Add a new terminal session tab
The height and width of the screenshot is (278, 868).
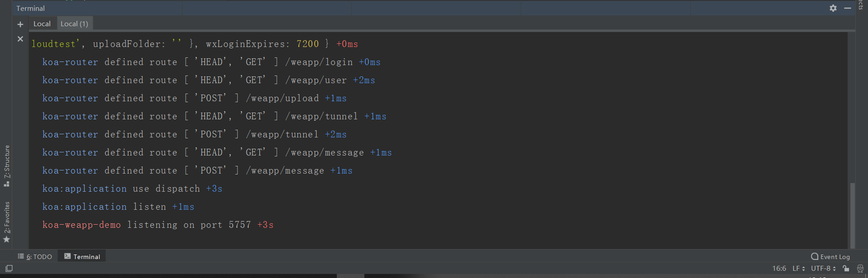(x=20, y=24)
